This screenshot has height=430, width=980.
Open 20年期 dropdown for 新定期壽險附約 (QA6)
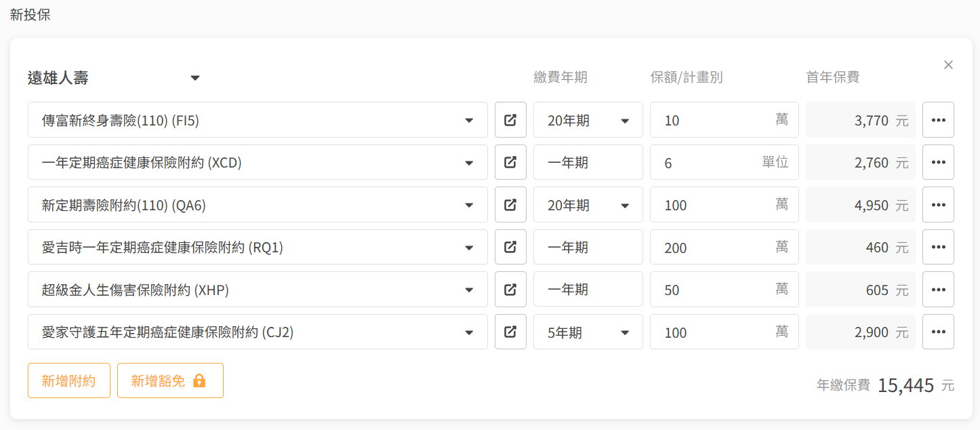tap(588, 205)
